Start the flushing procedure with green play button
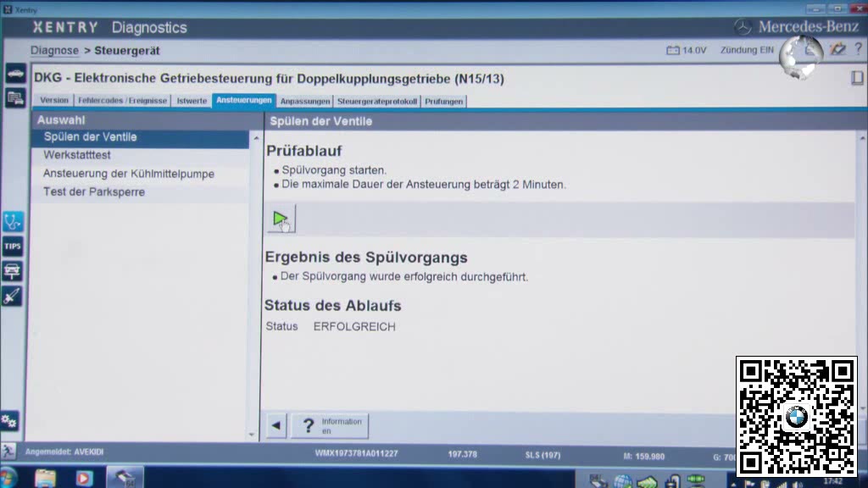The height and width of the screenshot is (488, 868). coord(281,219)
